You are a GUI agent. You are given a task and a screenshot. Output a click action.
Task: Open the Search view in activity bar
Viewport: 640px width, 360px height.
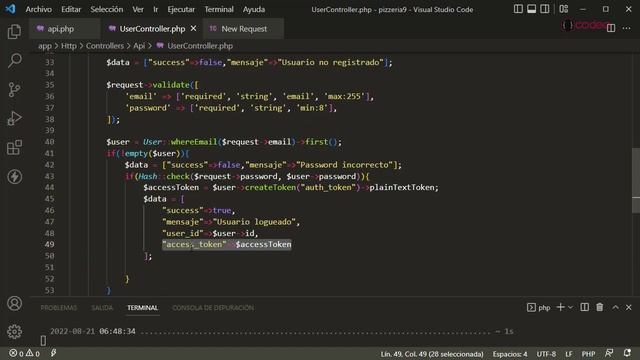[14, 60]
